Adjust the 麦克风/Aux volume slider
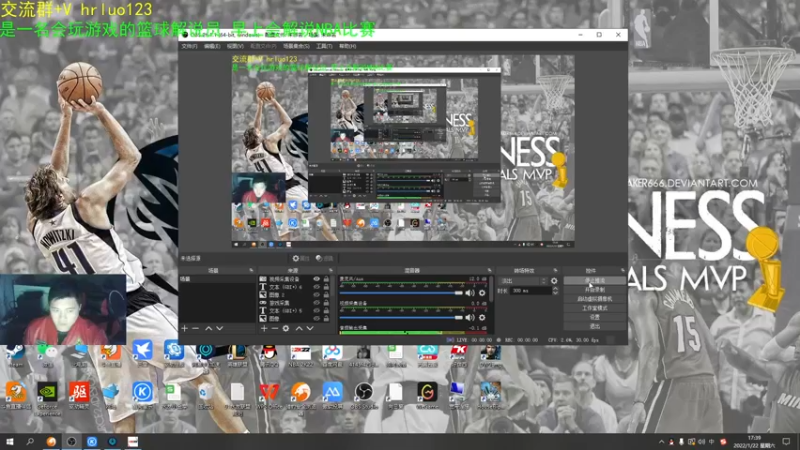 pos(401,293)
